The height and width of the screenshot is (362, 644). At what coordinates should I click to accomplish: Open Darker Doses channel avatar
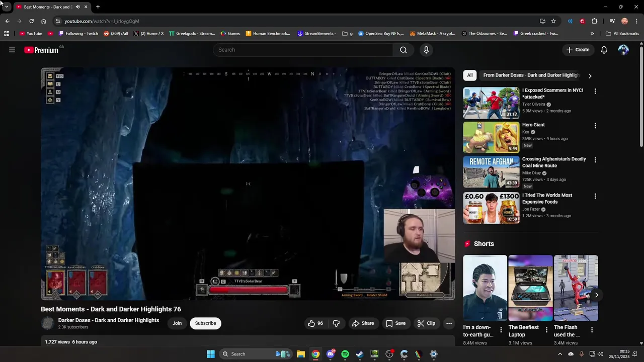tap(47, 323)
